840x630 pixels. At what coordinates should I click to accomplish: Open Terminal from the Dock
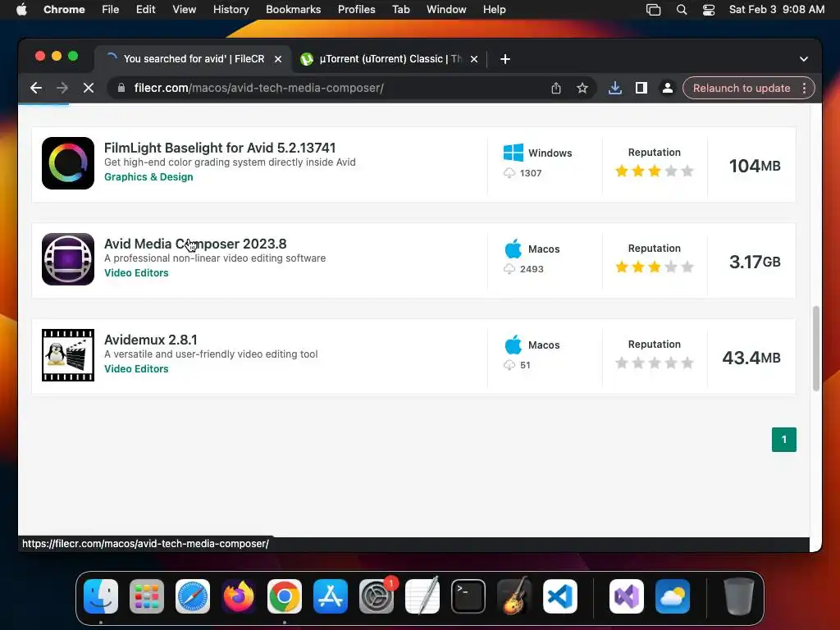(468, 596)
